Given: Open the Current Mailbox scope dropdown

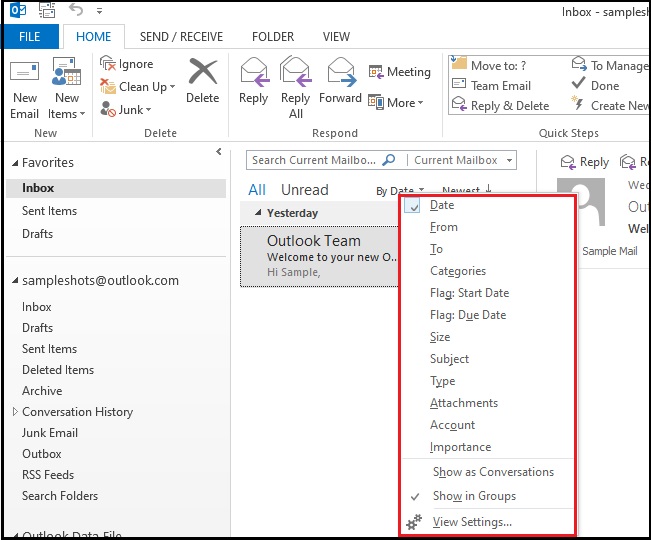Looking at the screenshot, I should (463, 160).
